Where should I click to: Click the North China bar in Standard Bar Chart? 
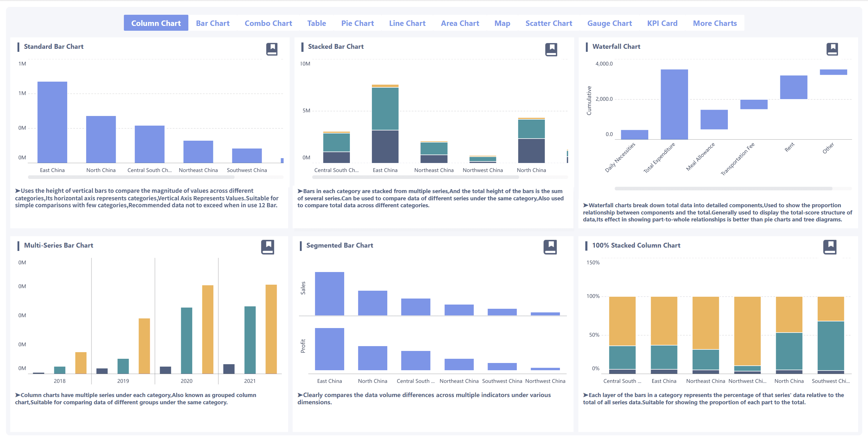tap(101, 139)
